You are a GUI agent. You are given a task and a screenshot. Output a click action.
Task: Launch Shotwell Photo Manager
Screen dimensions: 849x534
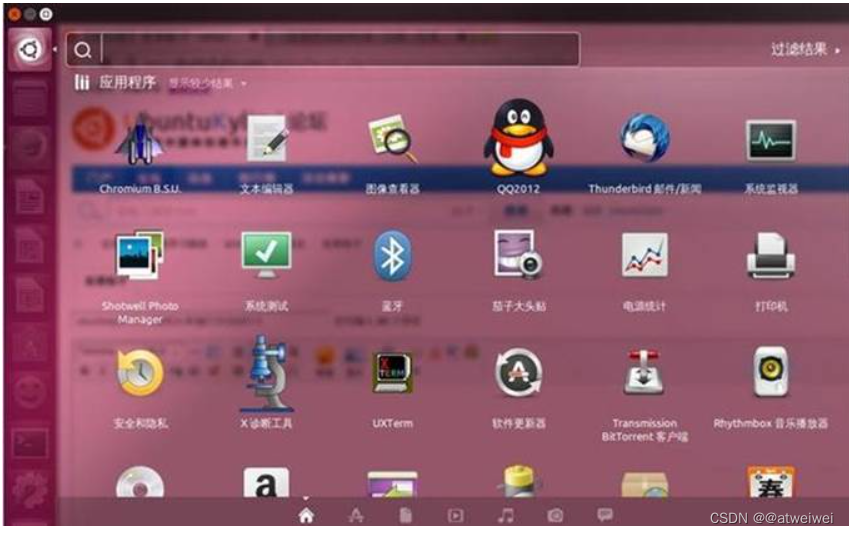(x=140, y=255)
